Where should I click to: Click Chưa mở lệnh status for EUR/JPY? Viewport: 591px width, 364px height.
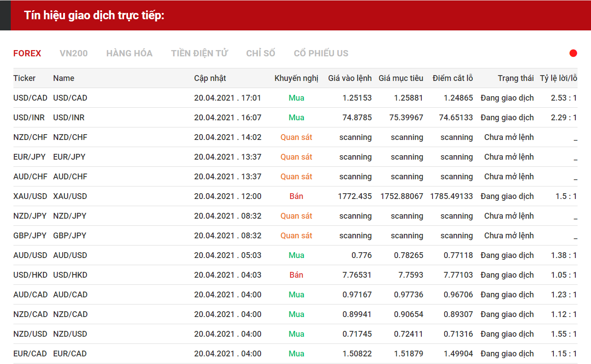(x=509, y=157)
